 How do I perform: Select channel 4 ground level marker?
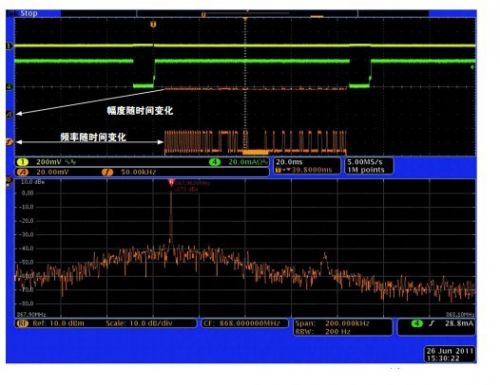point(9,87)
